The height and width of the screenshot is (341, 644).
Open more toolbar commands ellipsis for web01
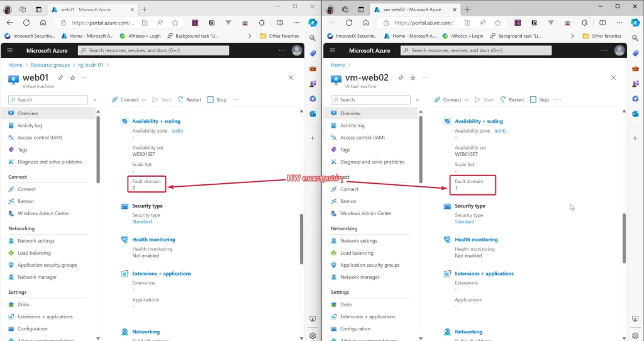235,100
